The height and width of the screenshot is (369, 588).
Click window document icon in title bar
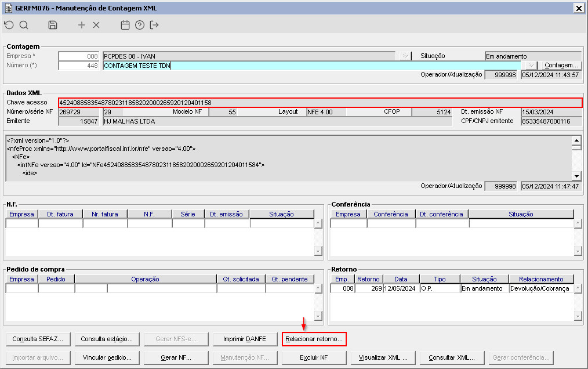click(x=8, y=8)
